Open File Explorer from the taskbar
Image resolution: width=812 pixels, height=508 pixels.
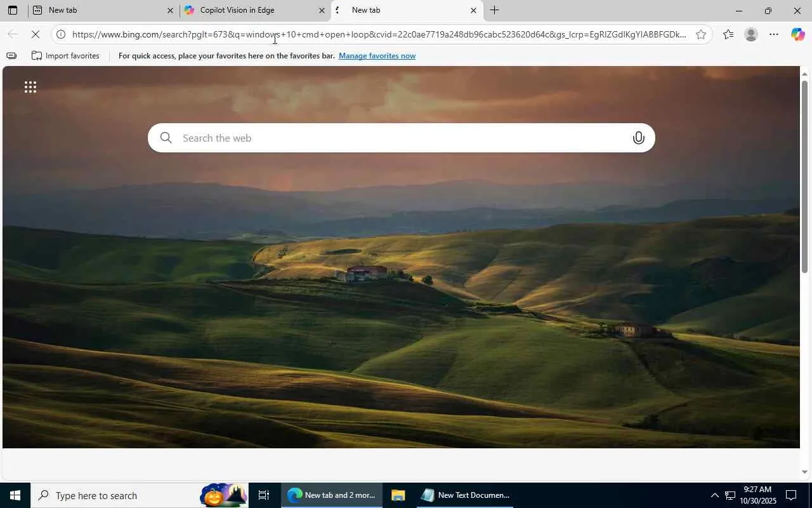coord(398,495)
